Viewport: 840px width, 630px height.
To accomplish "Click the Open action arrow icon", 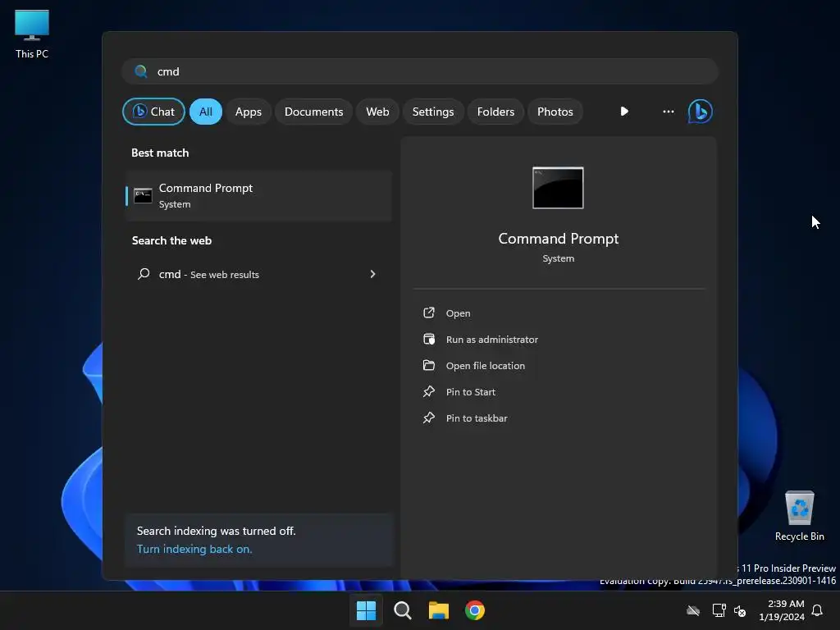I will coord(429,313).
